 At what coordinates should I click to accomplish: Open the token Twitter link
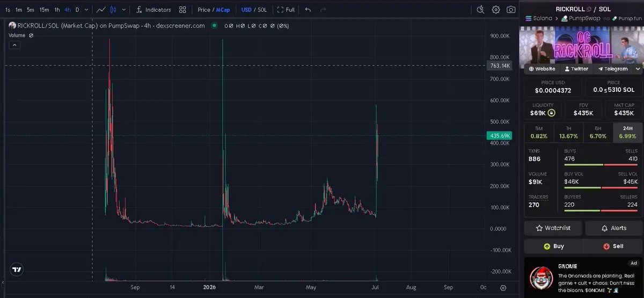coord(576,69)
